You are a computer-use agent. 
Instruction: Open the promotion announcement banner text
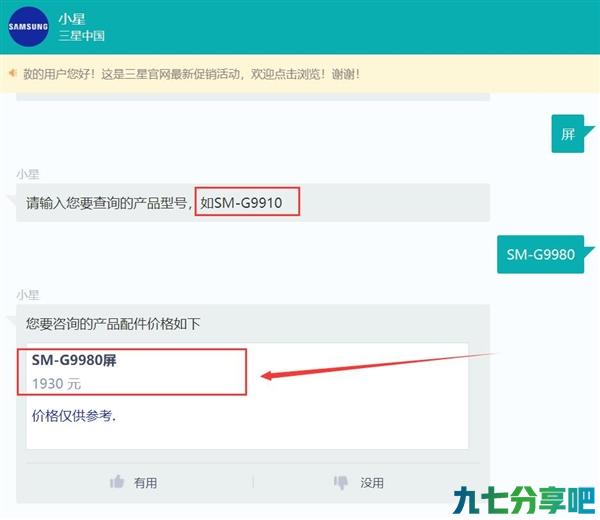(191, 74)
